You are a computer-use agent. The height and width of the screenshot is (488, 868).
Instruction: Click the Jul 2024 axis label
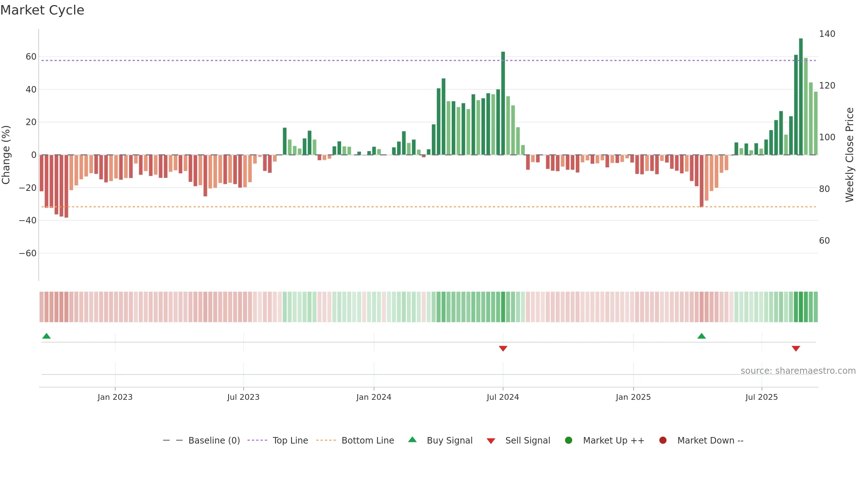click(503, 397)
